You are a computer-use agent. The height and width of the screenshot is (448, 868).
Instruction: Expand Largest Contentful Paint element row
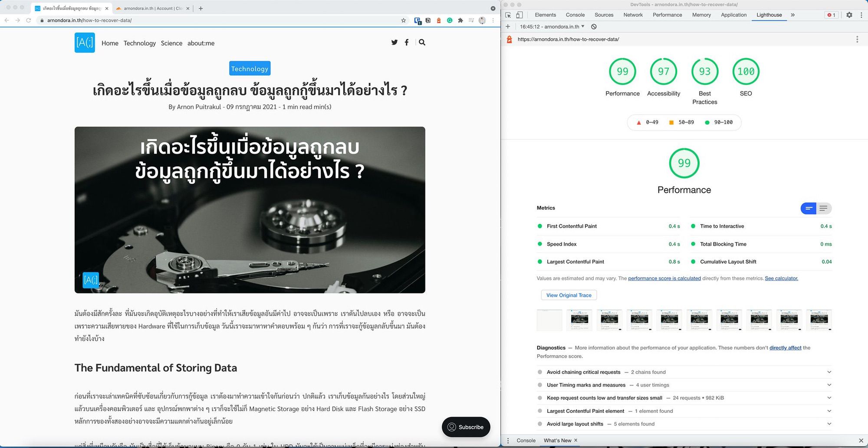684,411
